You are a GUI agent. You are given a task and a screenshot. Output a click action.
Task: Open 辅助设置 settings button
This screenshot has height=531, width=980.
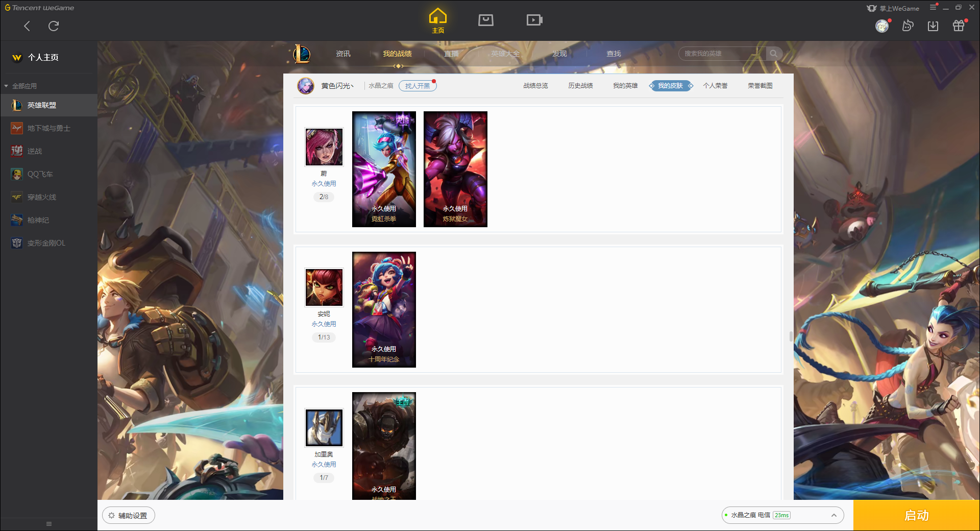click(128, 515)
